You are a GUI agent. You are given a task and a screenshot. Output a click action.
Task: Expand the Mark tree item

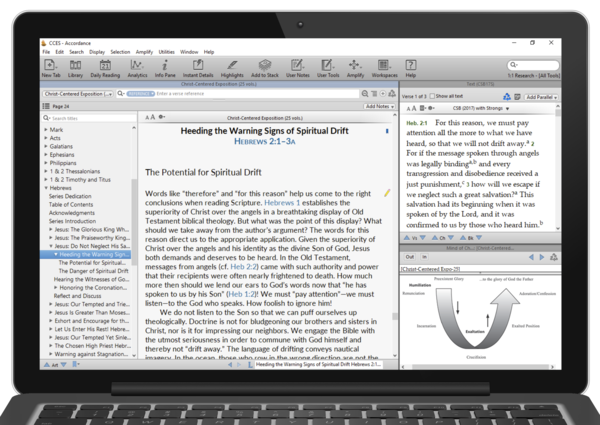point(46,130)
